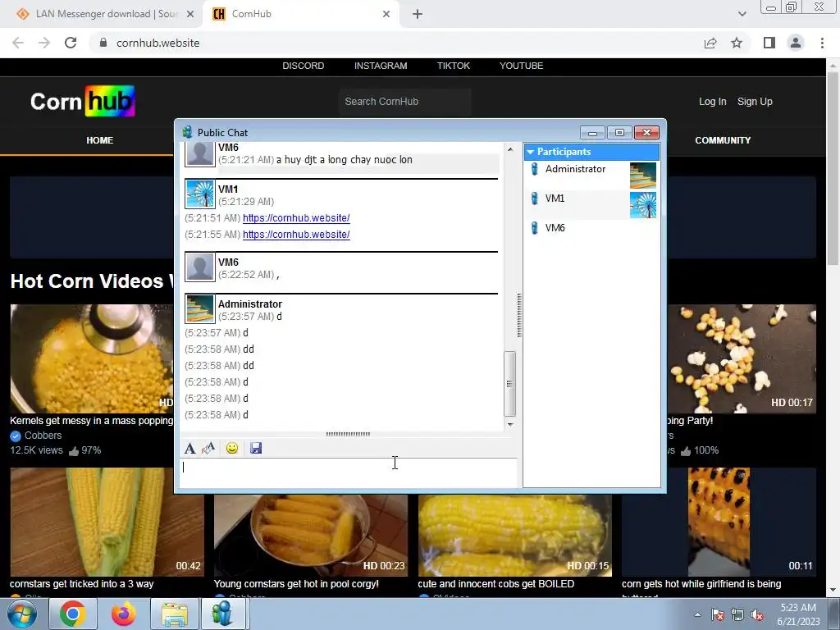Click the chat history vertical scrollbar thumb
The width and height of the screenshot is (840, 630).
[x=510, y=384]
